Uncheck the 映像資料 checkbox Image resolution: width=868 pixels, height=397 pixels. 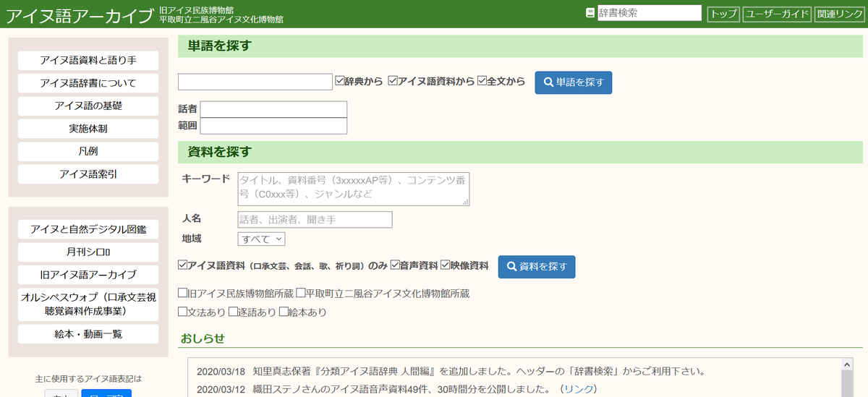pos(445,265)
